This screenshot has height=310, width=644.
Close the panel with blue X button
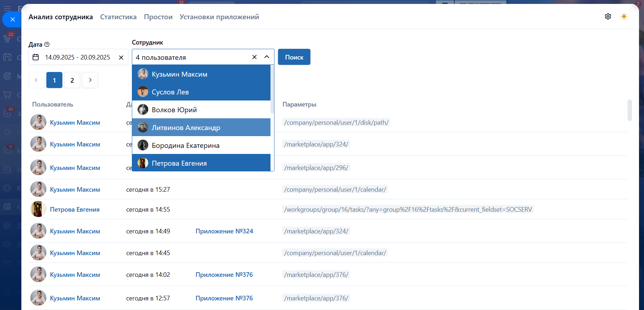(x=12, y=20)
